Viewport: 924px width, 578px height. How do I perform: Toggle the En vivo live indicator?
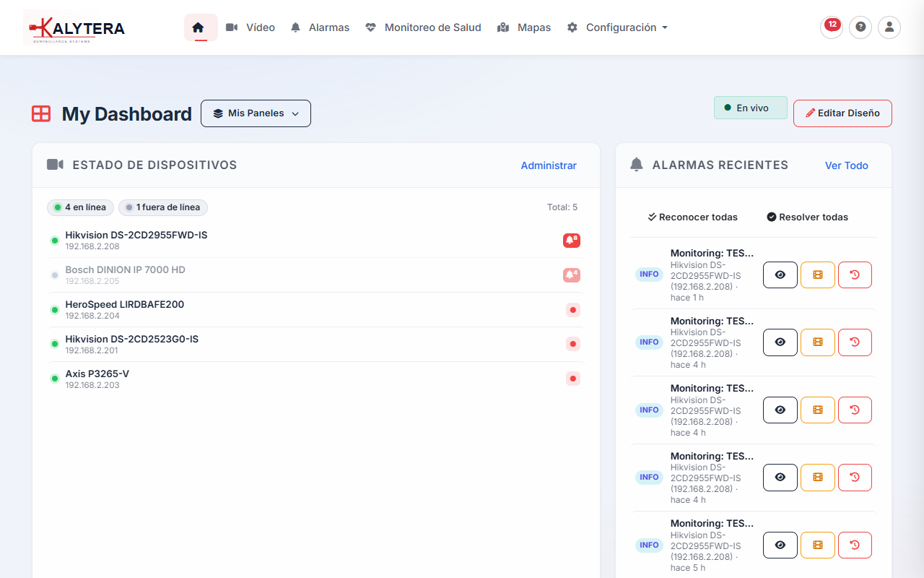coord(751,108)
